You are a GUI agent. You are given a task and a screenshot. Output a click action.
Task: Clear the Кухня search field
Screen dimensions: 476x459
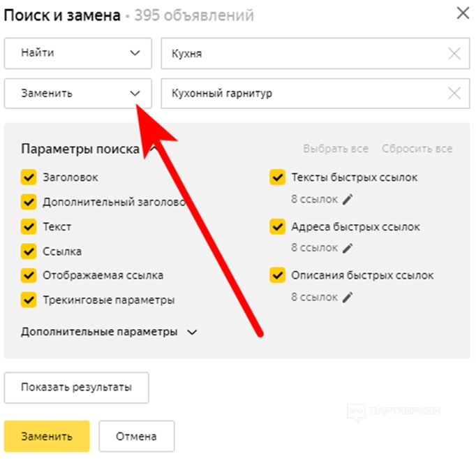pyautogui.click(x=454, y=54)
